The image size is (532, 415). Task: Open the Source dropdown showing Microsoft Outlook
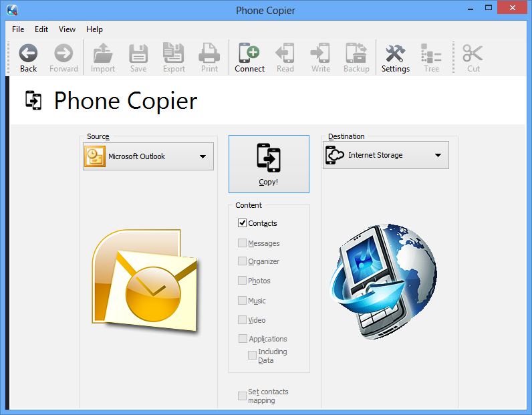(148, 156)
